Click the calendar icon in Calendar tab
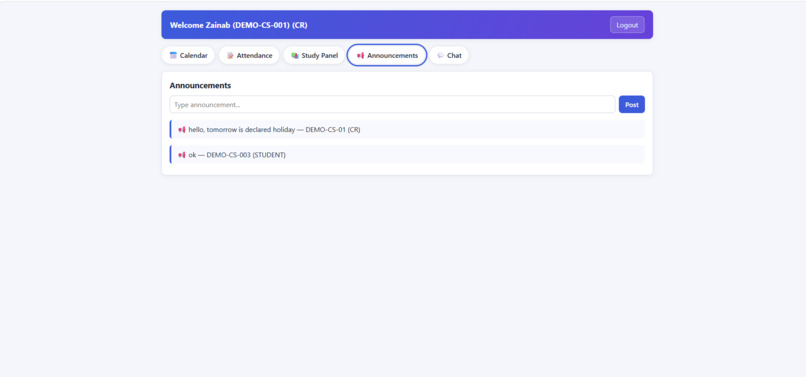The height and width of the screenshot is (377, 806). pyautogui.click(x=173, y=56)
